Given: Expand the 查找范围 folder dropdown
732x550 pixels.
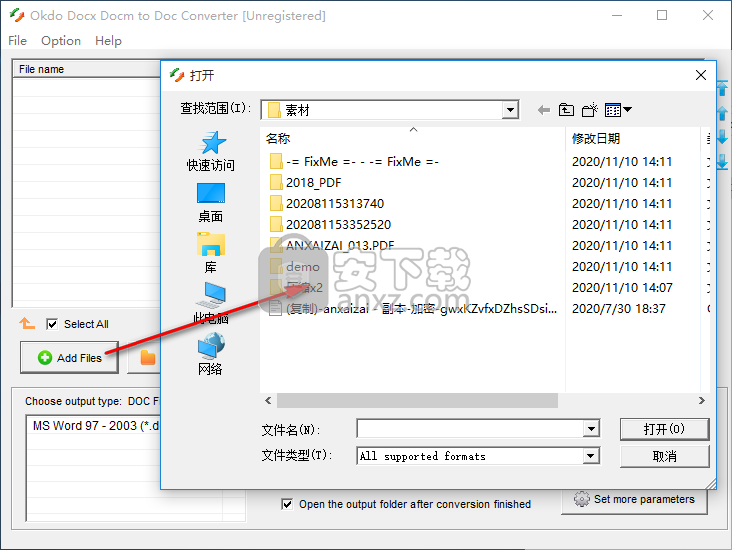Looking at the screenshot, I should click(511, 110).
